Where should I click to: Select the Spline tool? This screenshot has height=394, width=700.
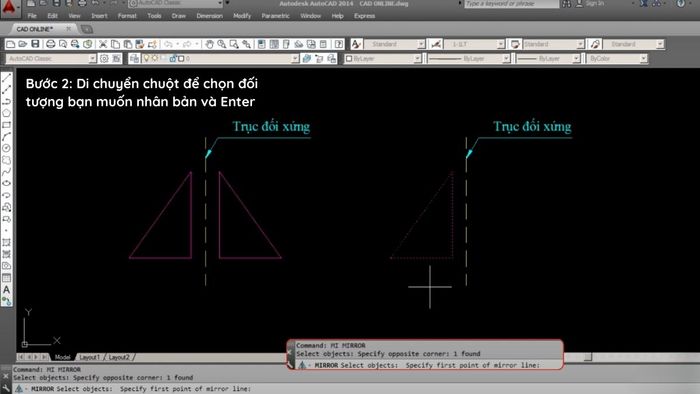(6, 172)
